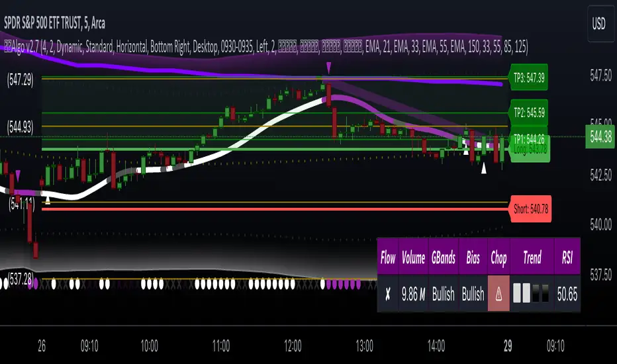Click the red Short level horizontal line

coord(275,209)
